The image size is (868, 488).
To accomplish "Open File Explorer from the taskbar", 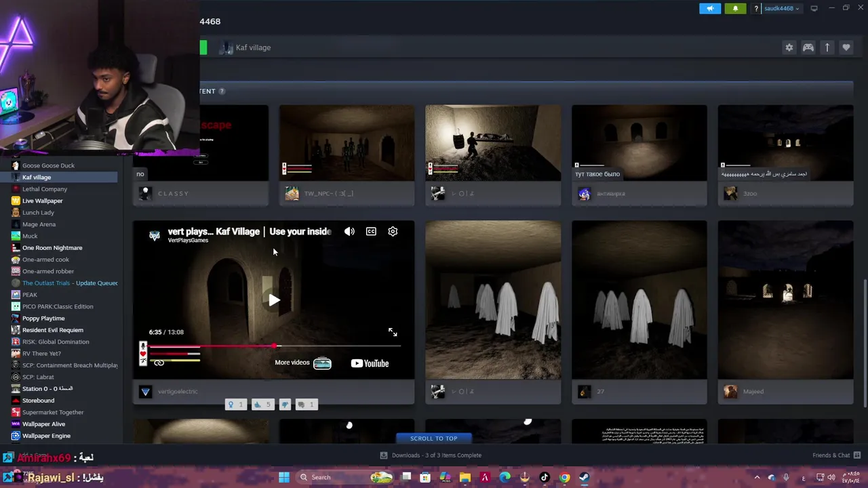I will coord(465,477).
